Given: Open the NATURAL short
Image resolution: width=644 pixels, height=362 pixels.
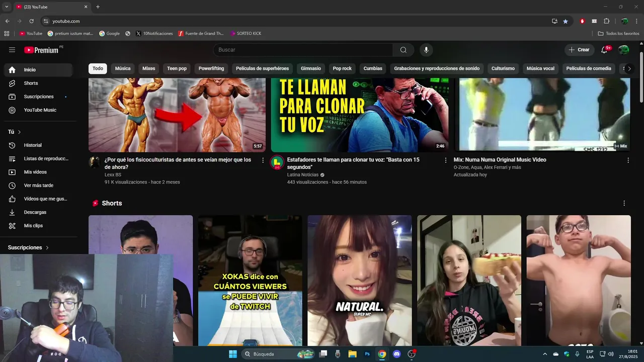Looking at the screenshot, I should (360, 281).
